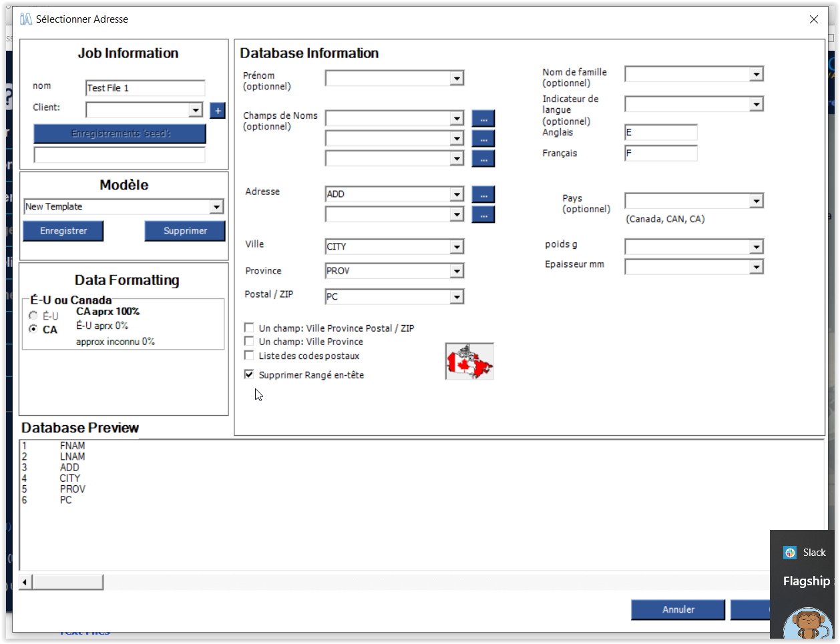Screen dimensions: 840x644
Task: Click the Sélectionner Adresse window title icon
Action: (26, 19)
